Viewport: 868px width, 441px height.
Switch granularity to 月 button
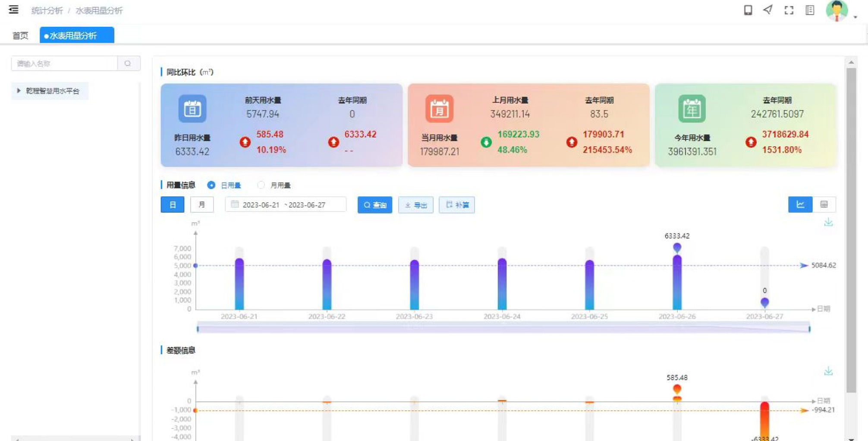tap(201, 205)
